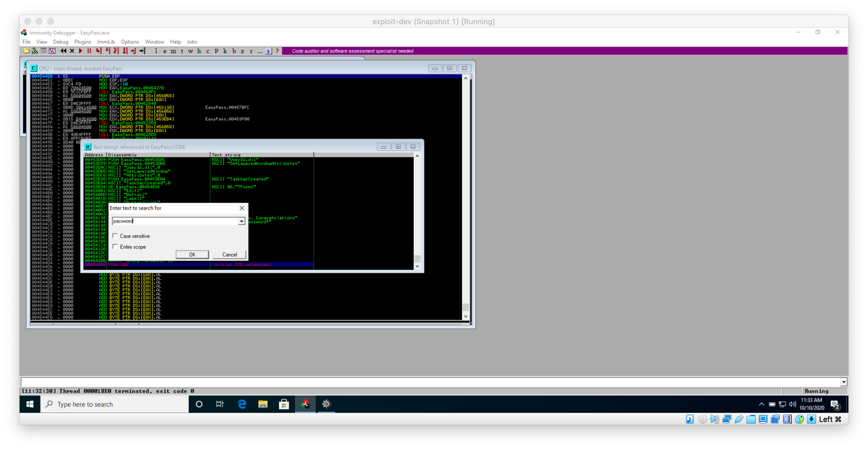This screenshot has height=449, width=868.
Task: Close the 'Enter text to search for' dialog
Action: coord(241,208)
